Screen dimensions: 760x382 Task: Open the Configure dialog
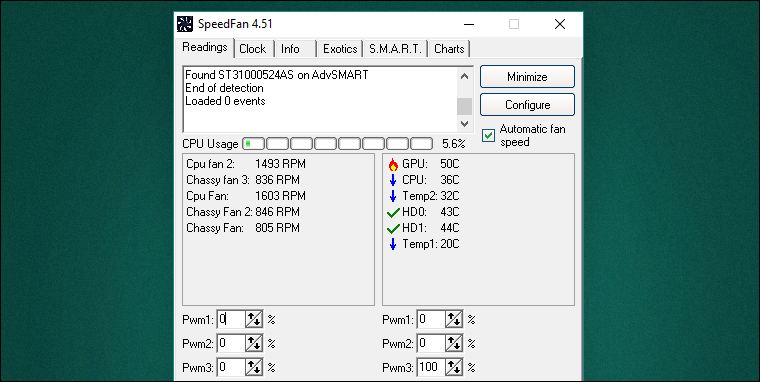click(527, 105)
